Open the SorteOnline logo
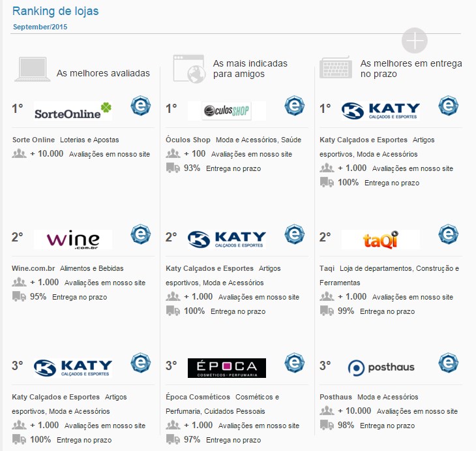The image size is (476, 451). tap(73, 111)
